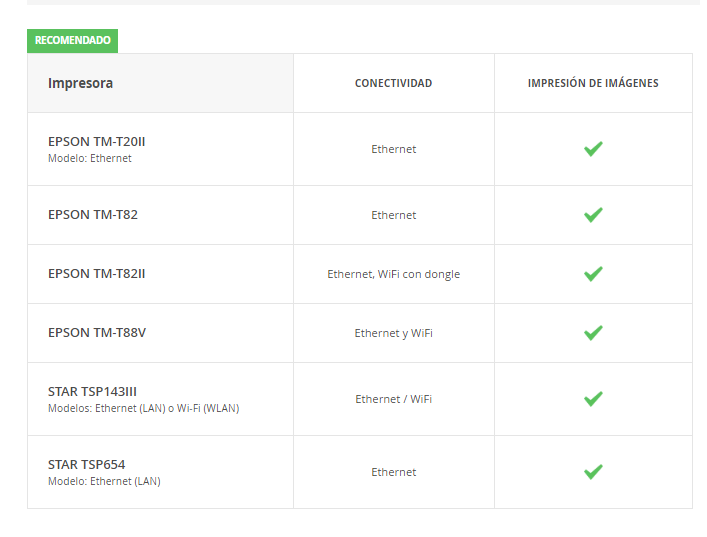Click the CONECTIVIDAD column header

[393, 83]
